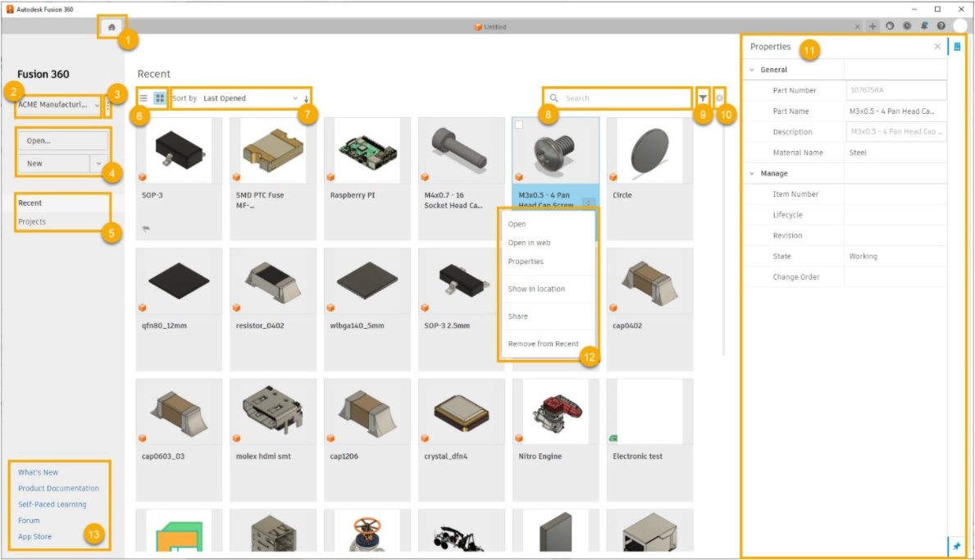Open the help question mark menu
The width and height of the screenshot is (975, 560).
pos(941,26)
